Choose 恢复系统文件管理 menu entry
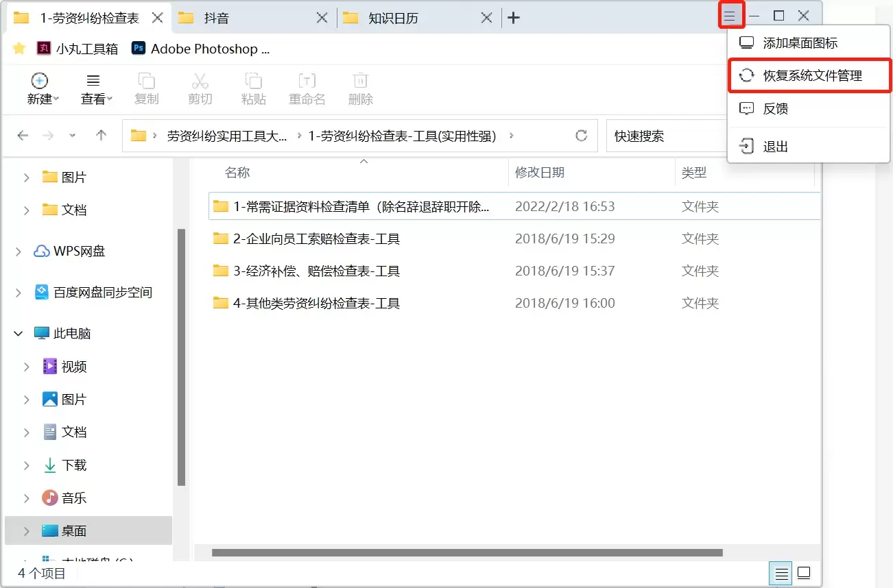 point(809,75)
